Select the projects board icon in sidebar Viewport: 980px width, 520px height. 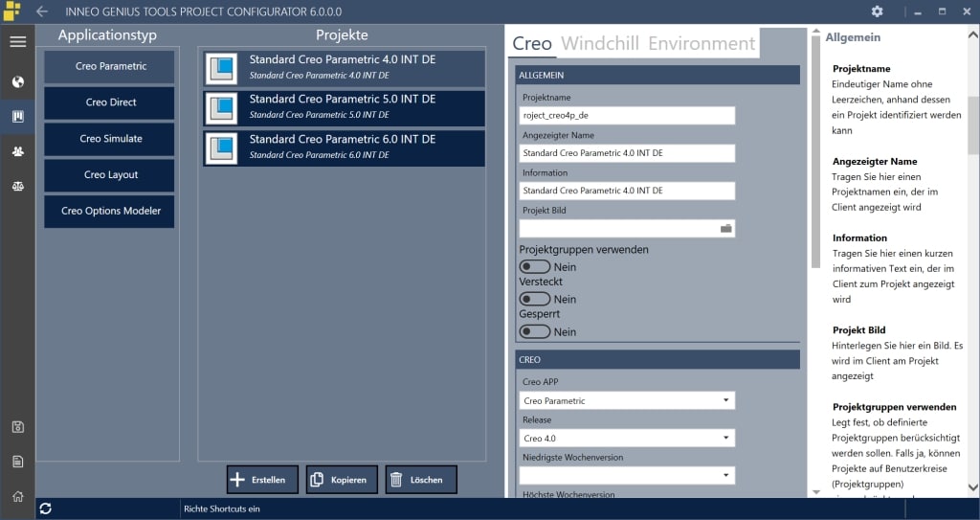click(17, 117)
